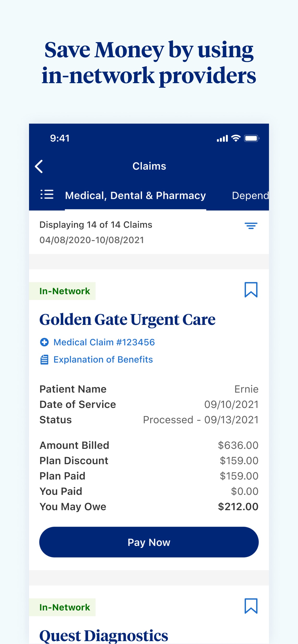Click the battery status icon

pyautogui.click(x=252, y=138)
